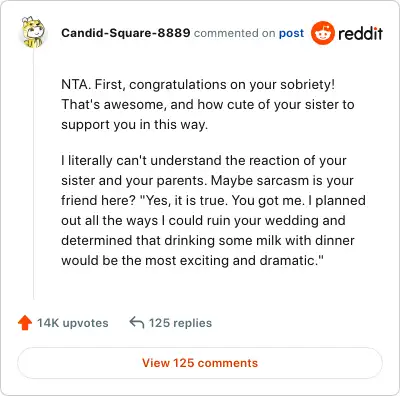Click the orange Reddit Snoo logo
The width and height of the screenshot is (400, 396).
pos(322,33)
